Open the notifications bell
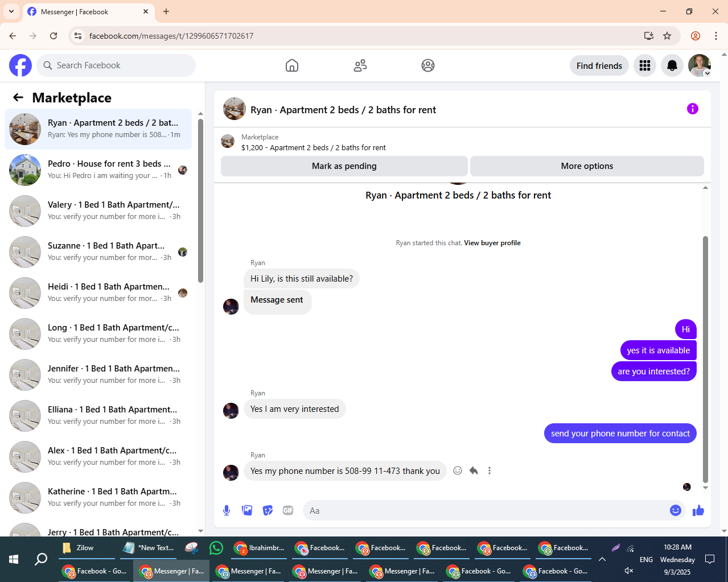 [x=672, y=65]
